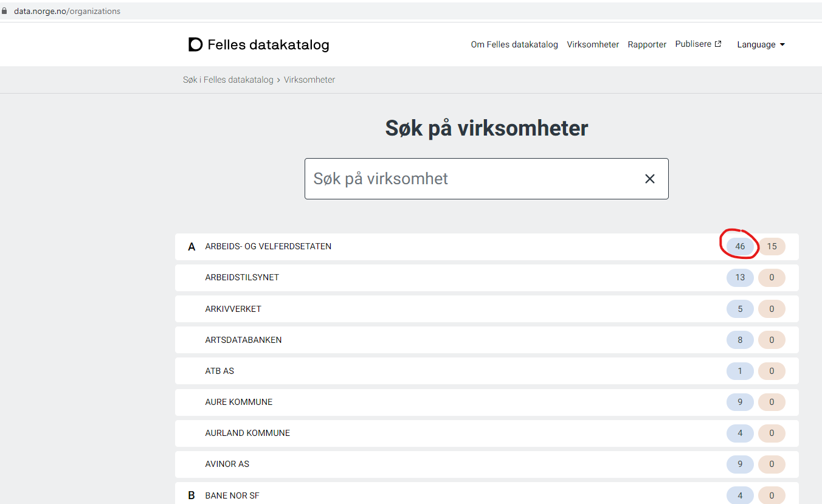This screenshot has height=504, width=822.
Task: Open the Artsdatabanken organization page
Action: [243, 339]
